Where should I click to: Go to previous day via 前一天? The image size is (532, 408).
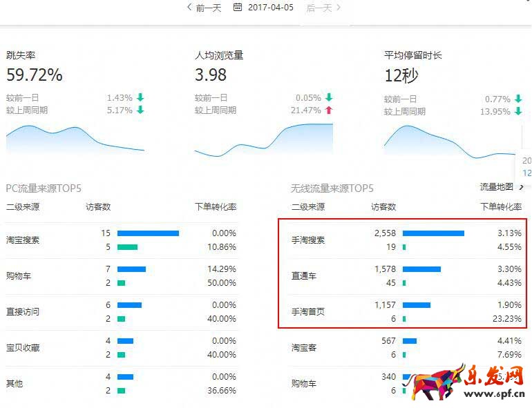tap(209, 8)
